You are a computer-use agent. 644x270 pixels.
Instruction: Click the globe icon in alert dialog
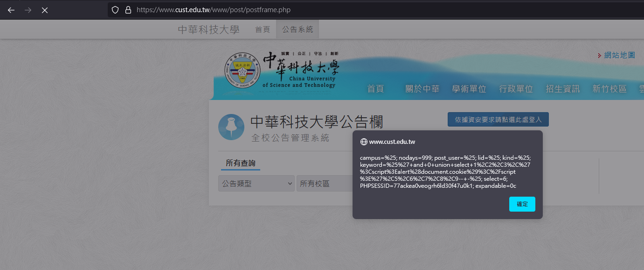tap(364, 142)
